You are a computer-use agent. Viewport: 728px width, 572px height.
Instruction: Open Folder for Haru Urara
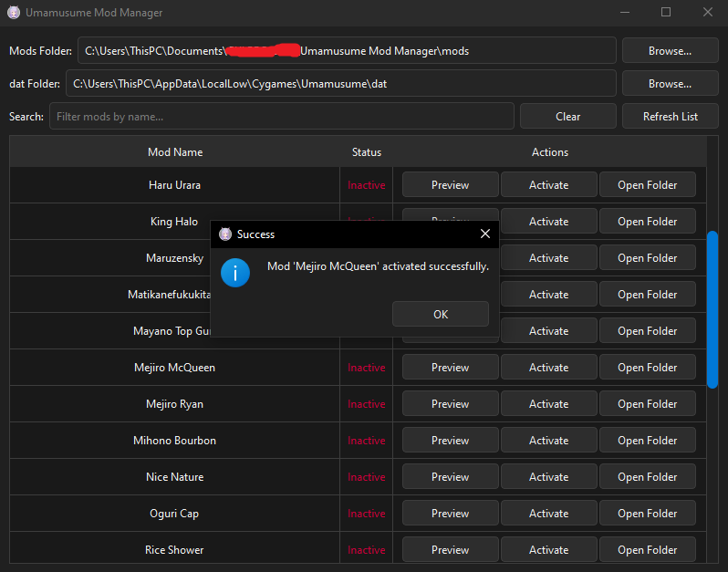(647, 185)
